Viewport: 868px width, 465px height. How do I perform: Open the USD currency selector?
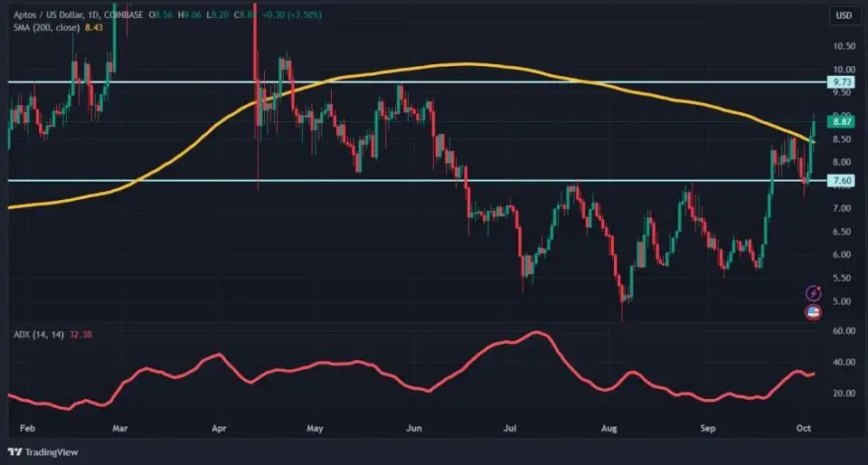point(843,15)
